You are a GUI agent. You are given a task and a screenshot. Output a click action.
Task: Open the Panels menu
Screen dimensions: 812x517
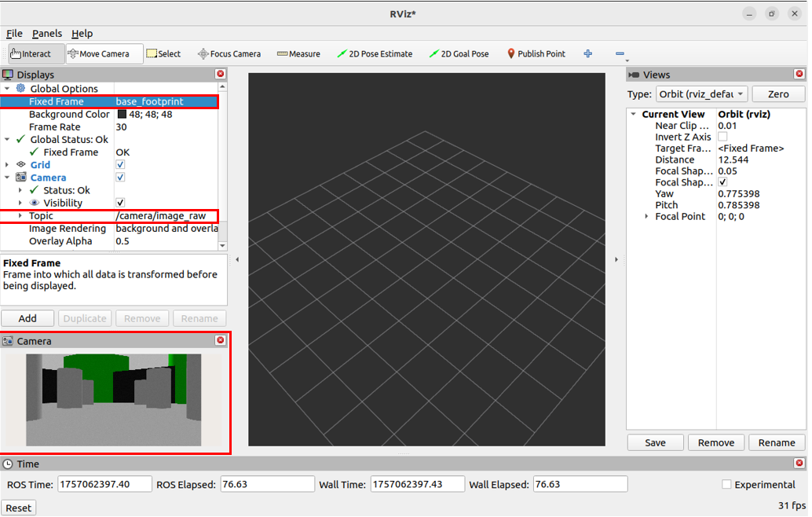[46, 33]
